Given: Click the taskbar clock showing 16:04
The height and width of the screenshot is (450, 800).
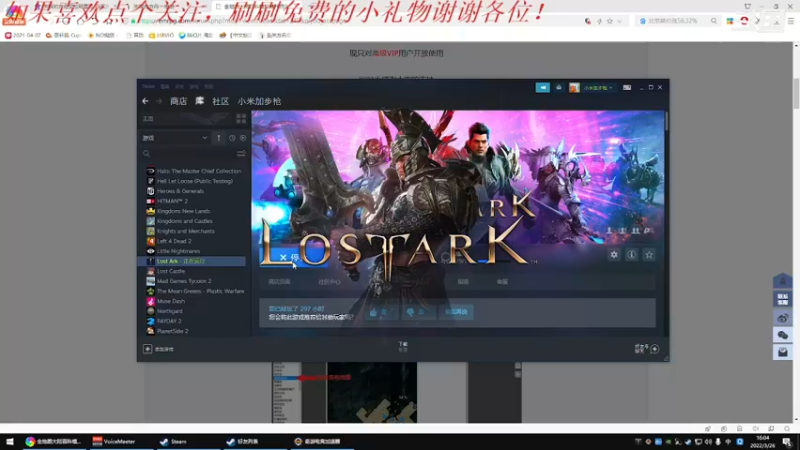Looking at the screenshot, I should [763, 441].
